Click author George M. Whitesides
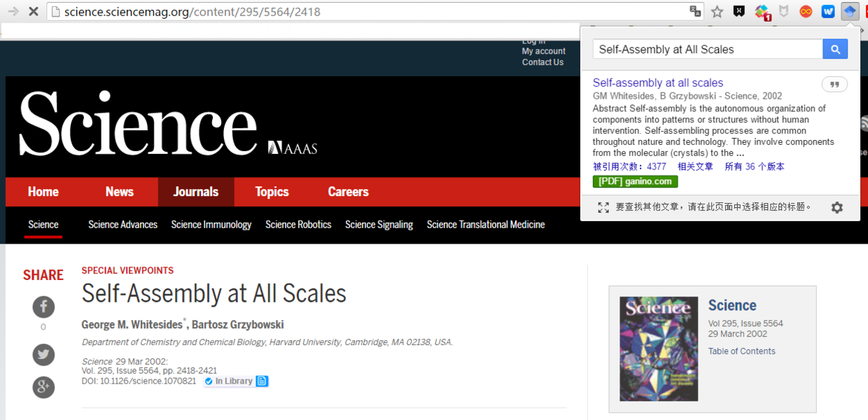The width and height of the screenshot is (868, 420). 132,325
